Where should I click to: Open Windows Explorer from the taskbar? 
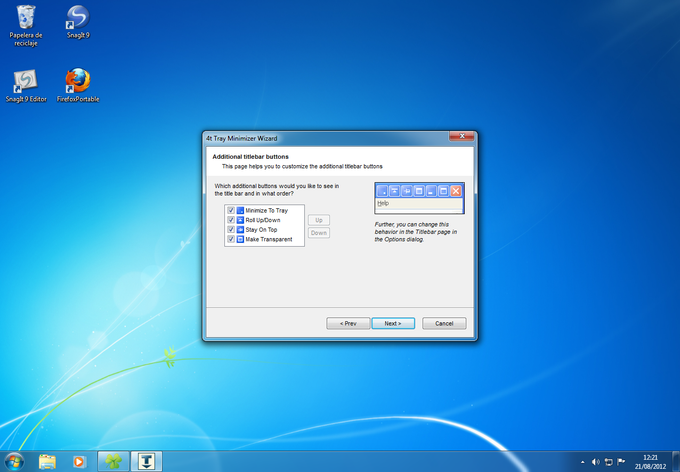point(47,462)
